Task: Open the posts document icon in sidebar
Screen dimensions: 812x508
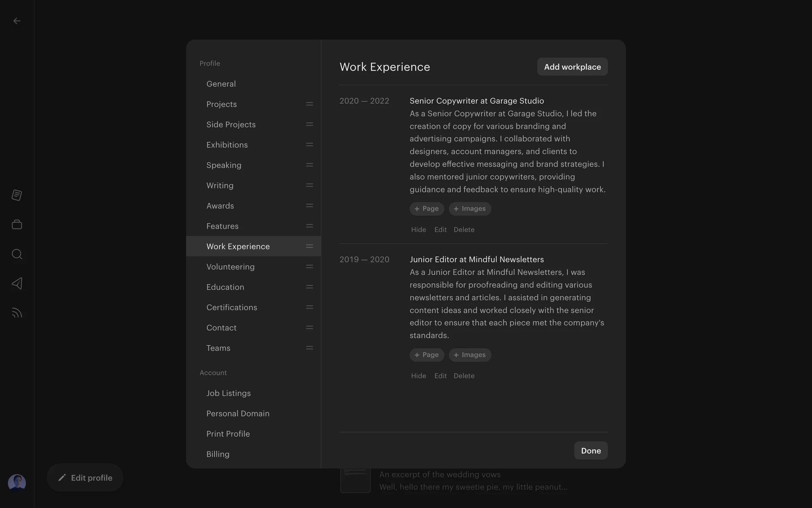Action: pyautogui.click(x=17, y=195)
